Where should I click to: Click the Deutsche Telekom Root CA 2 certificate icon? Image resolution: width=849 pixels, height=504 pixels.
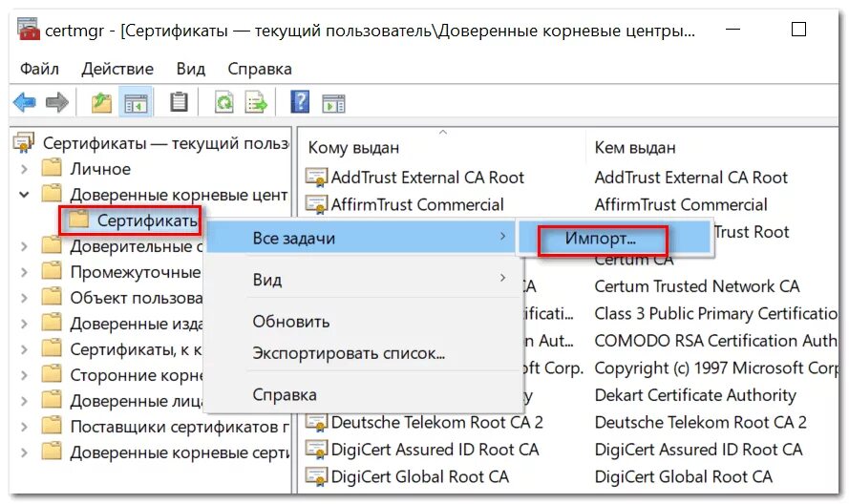316,422
